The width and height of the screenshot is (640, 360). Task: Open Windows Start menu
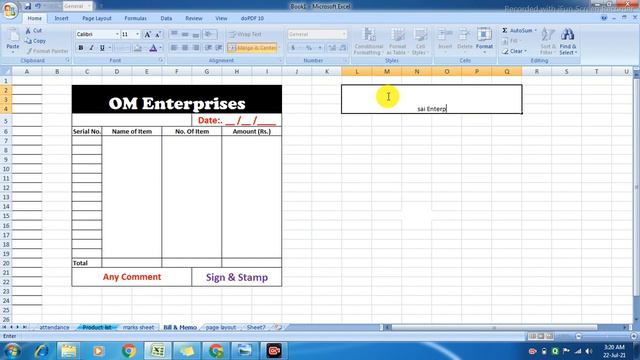(11, 351)
